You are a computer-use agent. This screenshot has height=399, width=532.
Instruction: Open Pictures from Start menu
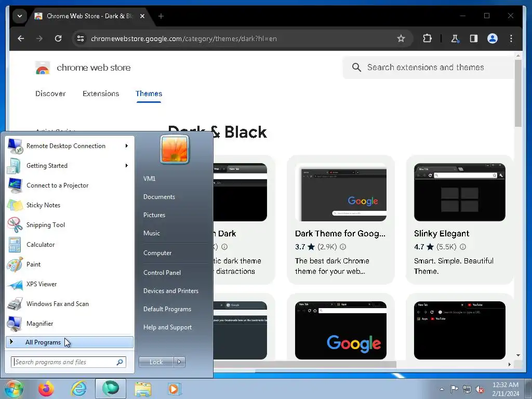pos(154,215)
